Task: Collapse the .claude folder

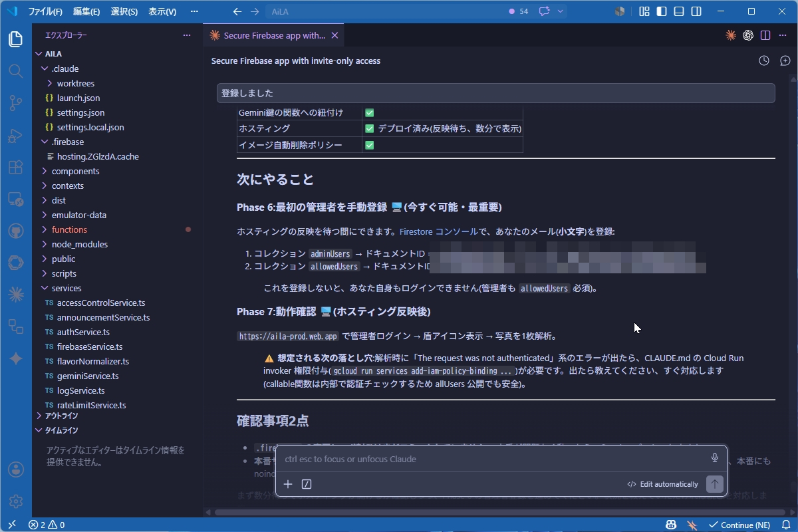Action: pyautogui.click(x=118, y=68)
